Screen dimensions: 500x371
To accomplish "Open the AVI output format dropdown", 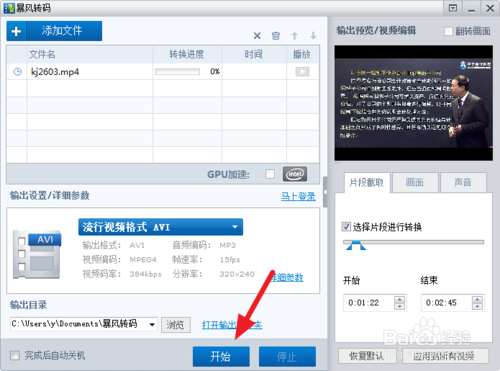I will click(x=161, y=227).
